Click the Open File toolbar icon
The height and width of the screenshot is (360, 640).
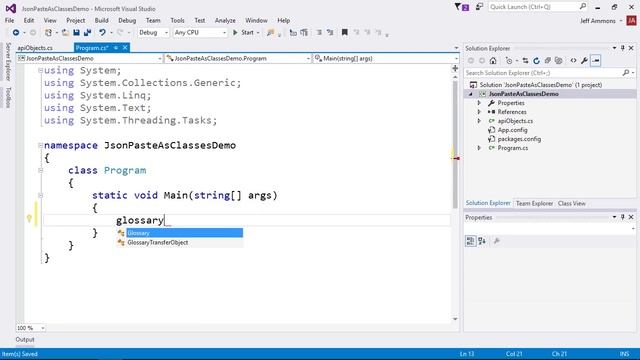pos(65,33)
